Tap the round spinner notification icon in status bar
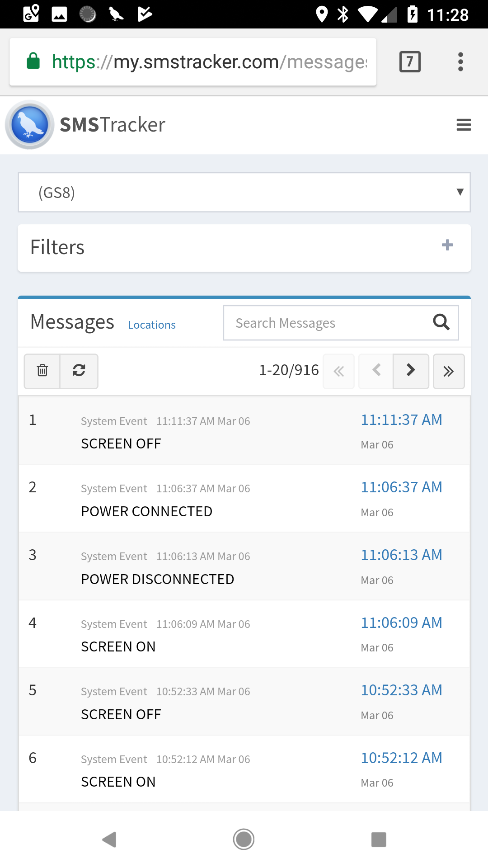Image resolution: width=488 pixels, height=868 pixels. [88, 14]
